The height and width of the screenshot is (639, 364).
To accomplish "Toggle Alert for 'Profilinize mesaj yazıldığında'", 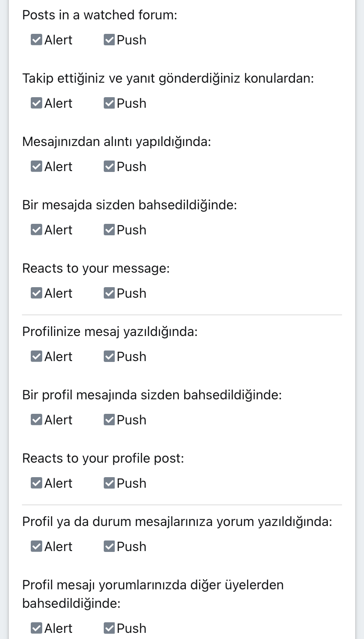I will (x=36, y=357).
